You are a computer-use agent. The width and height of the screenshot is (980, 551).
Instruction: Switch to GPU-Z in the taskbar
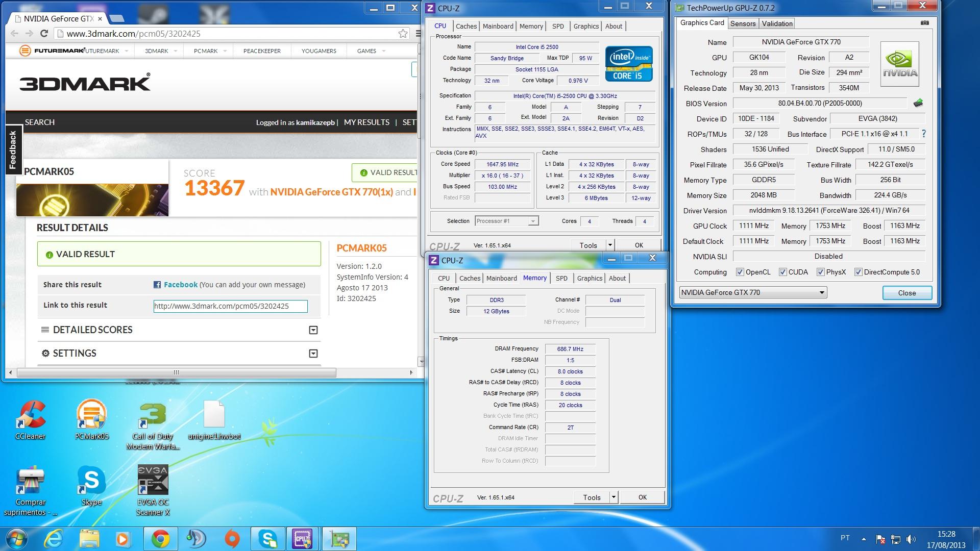point(339,539)
